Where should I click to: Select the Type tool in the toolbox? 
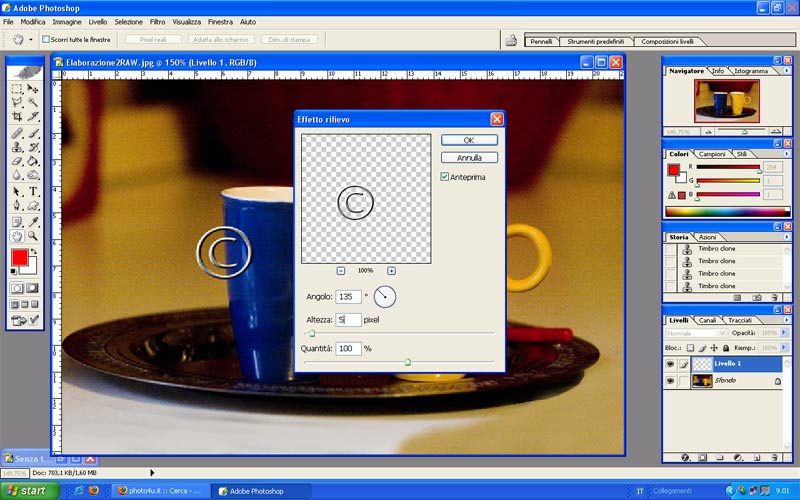(x=33, y=190)
